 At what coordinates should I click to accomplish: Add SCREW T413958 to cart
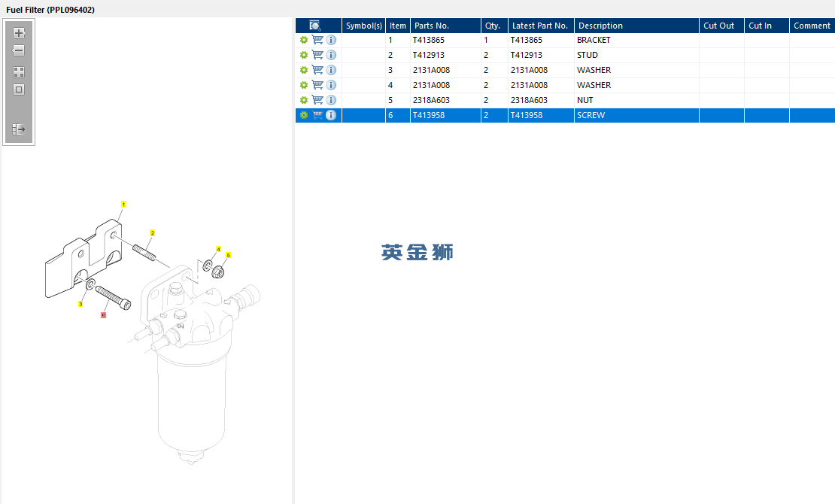pos(317,115)
